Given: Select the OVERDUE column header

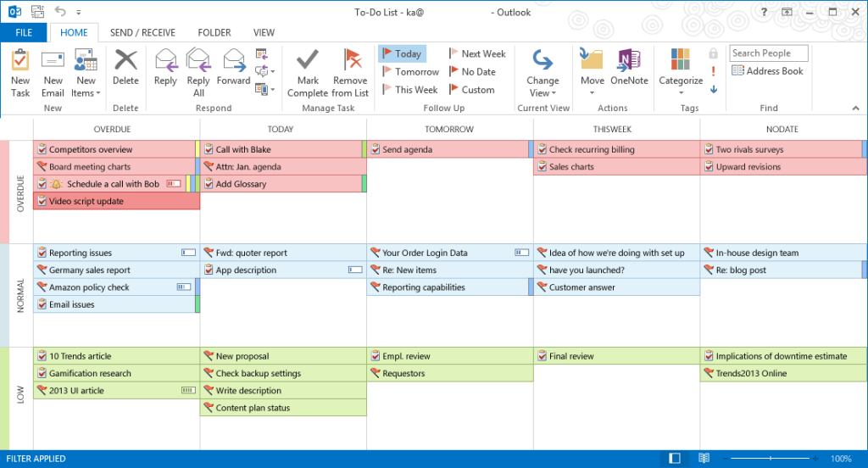Looking at the screenshot, I should pos(113,129).
